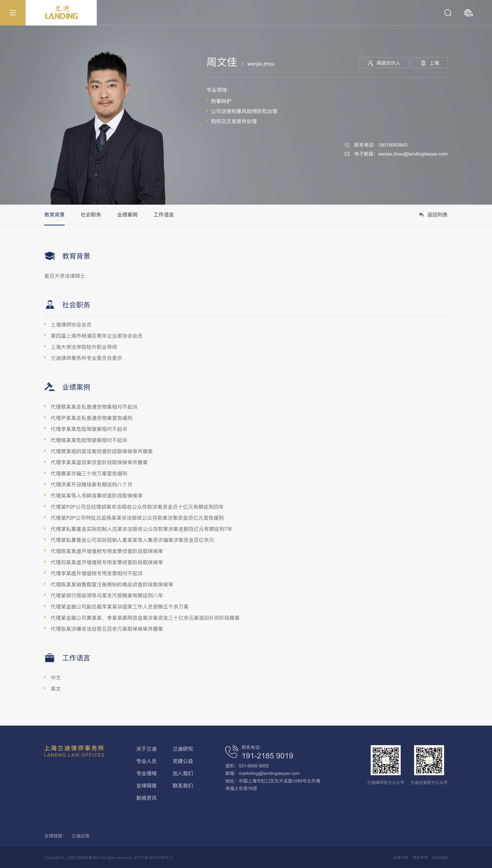492x868 pixels.
Task: Click 中文 language item
Action: (56, 678)
